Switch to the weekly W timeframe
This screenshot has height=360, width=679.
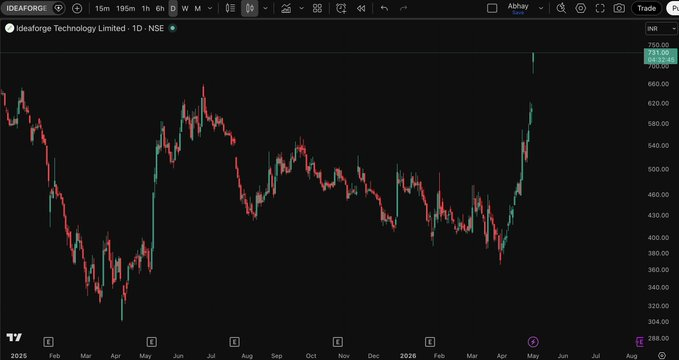coord(185,8)
